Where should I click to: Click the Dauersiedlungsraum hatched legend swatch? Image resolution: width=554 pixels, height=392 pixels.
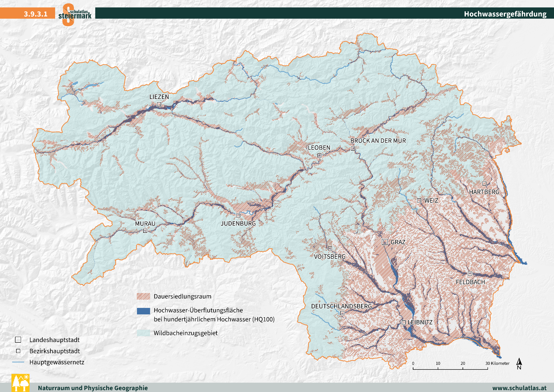point(143,296)
